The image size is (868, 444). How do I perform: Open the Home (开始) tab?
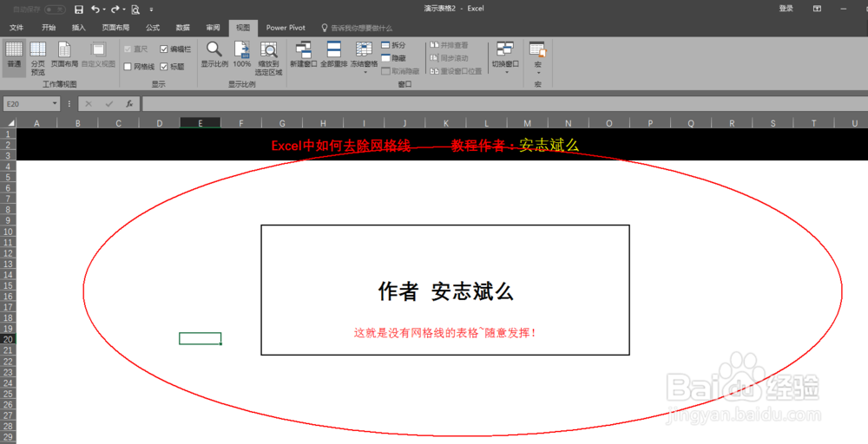pyautogui.click(x=49, y=28)
